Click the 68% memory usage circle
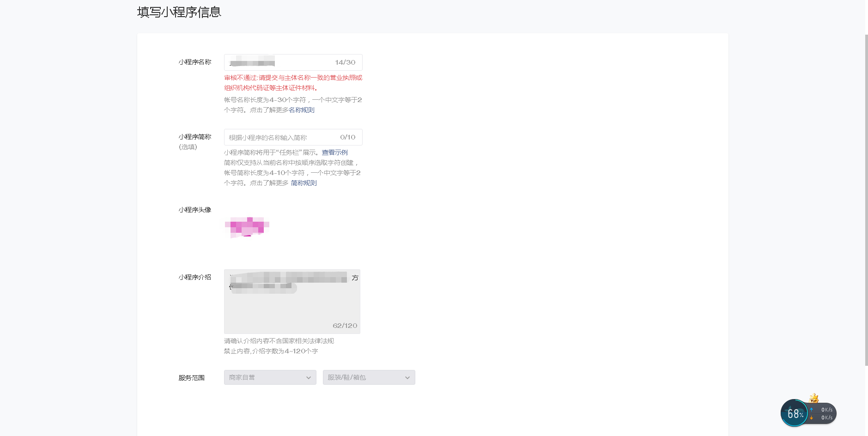Viewport: 868px width, 436px height. point(795,413)
